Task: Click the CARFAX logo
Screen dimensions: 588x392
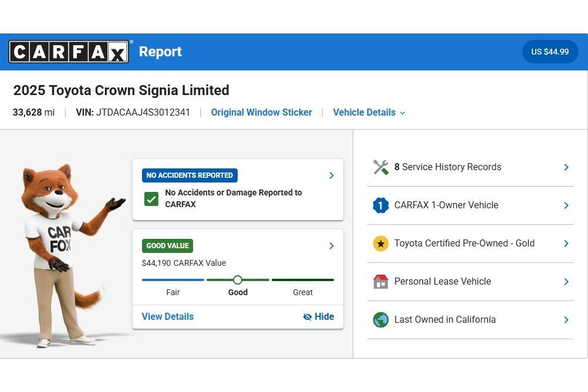Action: [x=69, y=52]
